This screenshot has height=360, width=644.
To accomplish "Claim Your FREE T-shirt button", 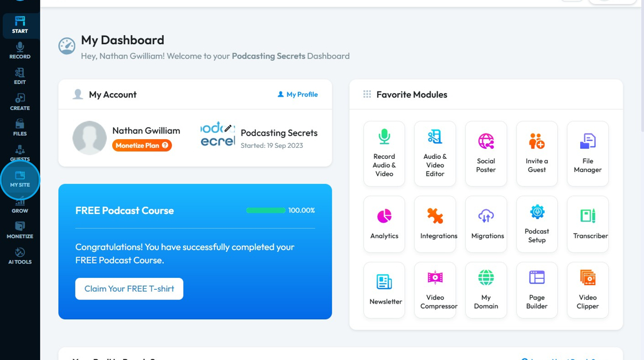I will (129, 289).
